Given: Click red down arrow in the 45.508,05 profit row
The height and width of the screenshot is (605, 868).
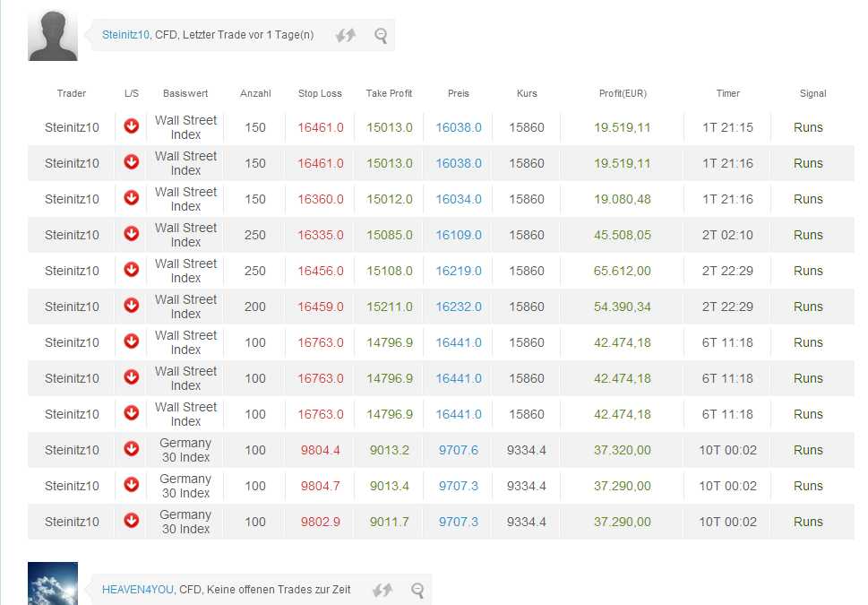Looking at the screenshot, I should pos(132,234).
